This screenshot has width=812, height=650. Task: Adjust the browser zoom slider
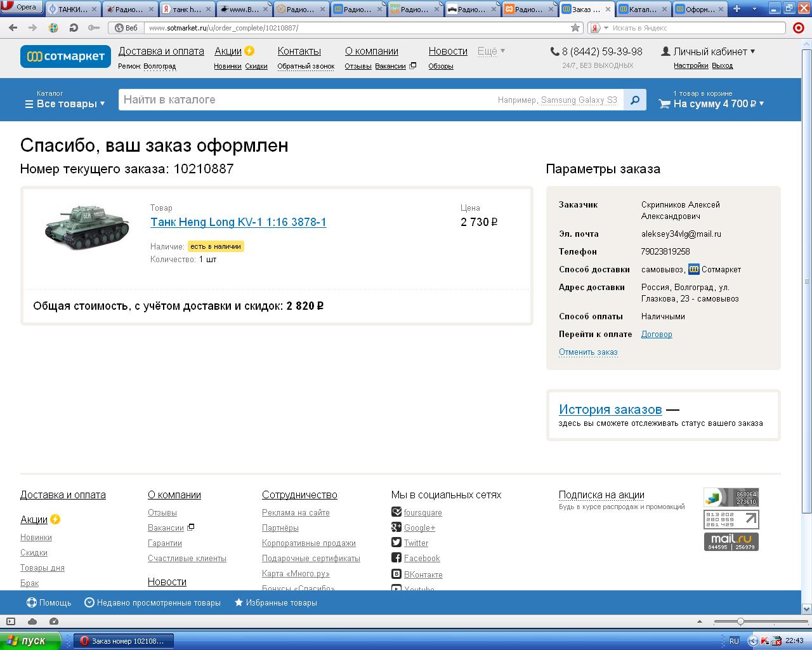coord(740,621)
